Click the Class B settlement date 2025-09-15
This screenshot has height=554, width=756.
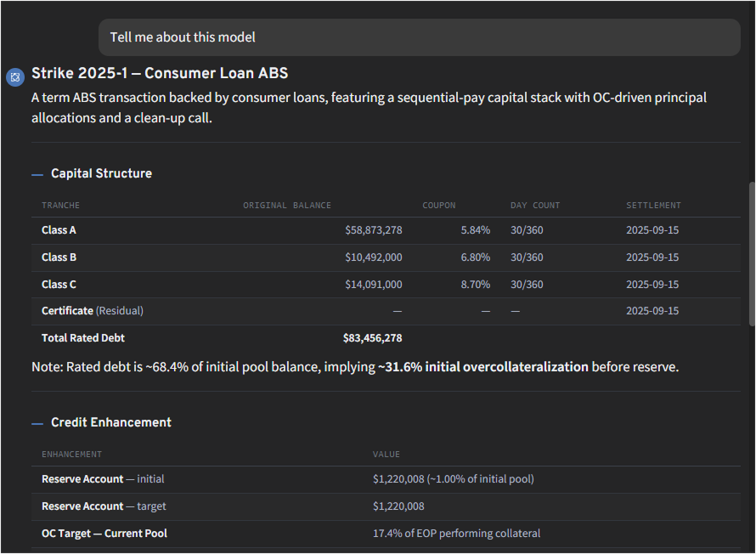click(652, 257)
